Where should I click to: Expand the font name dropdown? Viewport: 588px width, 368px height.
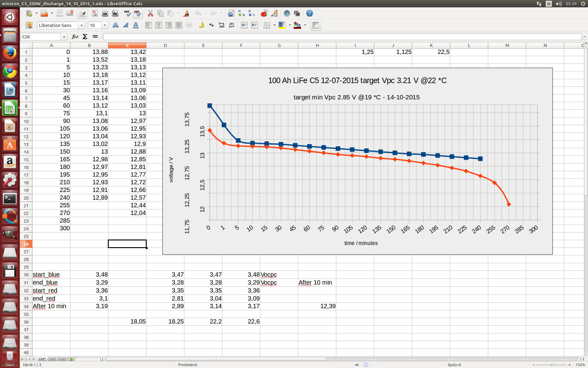[81, 25]
